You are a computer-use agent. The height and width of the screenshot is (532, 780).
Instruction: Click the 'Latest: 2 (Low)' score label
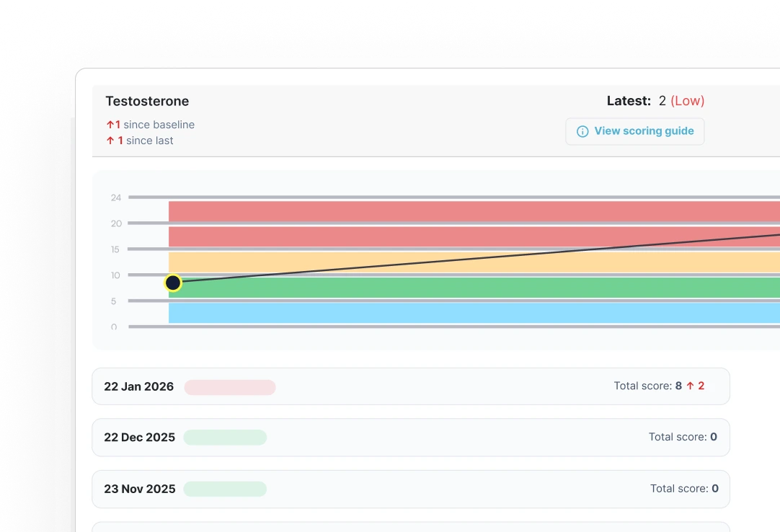pyautogui.click(x=655, y=101)
